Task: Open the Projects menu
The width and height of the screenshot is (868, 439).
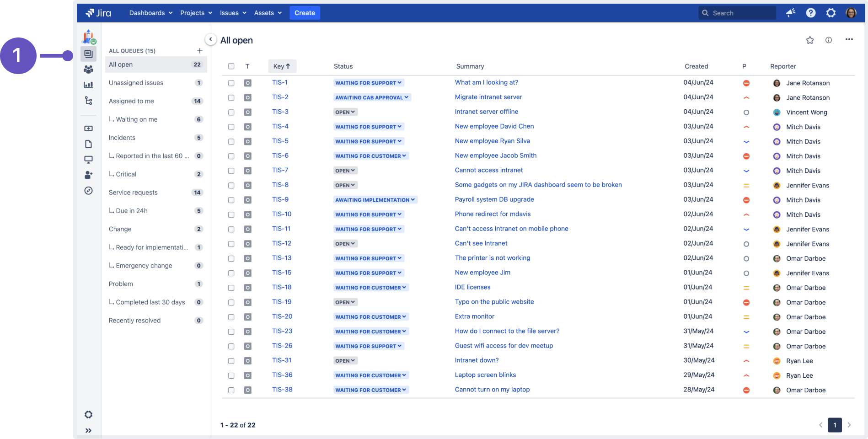Action: 196,13
